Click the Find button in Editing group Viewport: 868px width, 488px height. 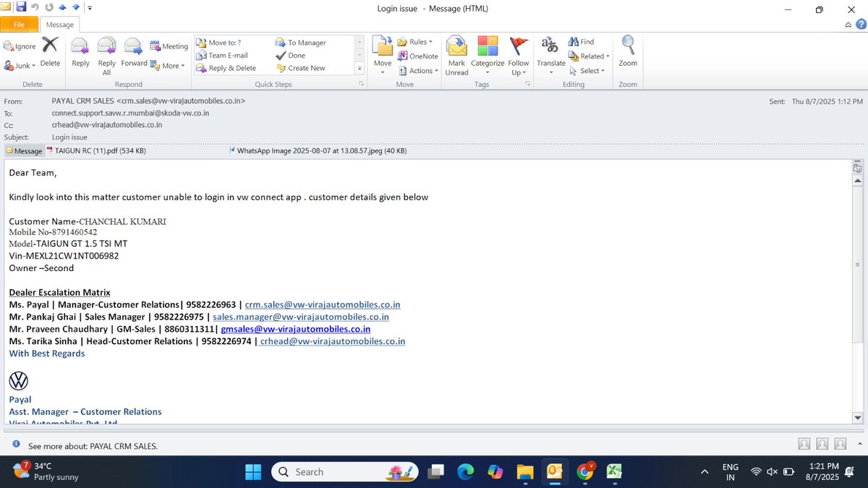tap(582, 42)
